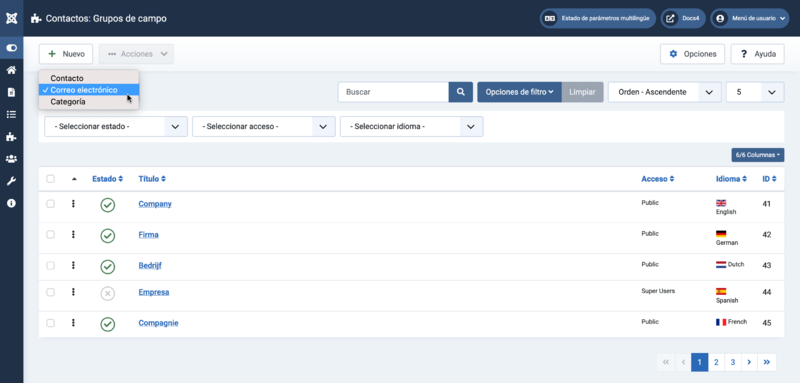Tick the Empresa row checkbox
The width and height of the screenshot is (800, 383).
pos(51,292)
